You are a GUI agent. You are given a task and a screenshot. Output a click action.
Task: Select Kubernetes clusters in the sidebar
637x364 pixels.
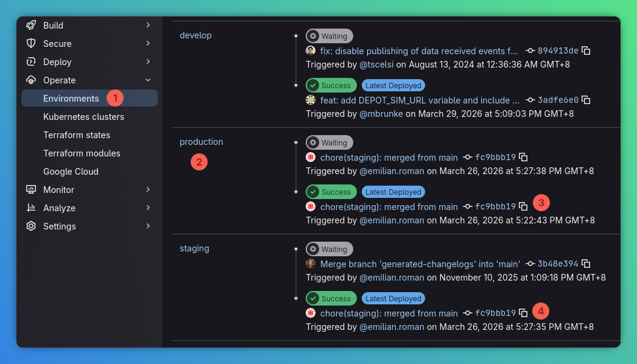[83, 116]
